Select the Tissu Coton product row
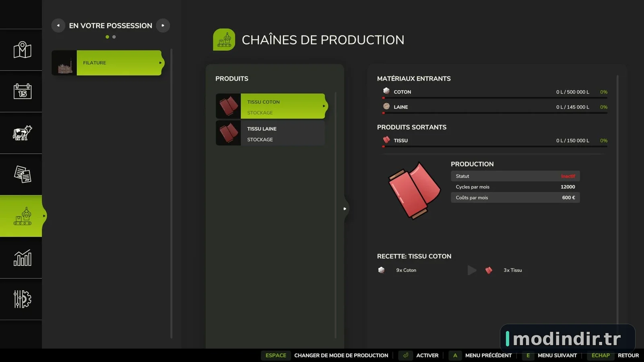 point(272,106)
